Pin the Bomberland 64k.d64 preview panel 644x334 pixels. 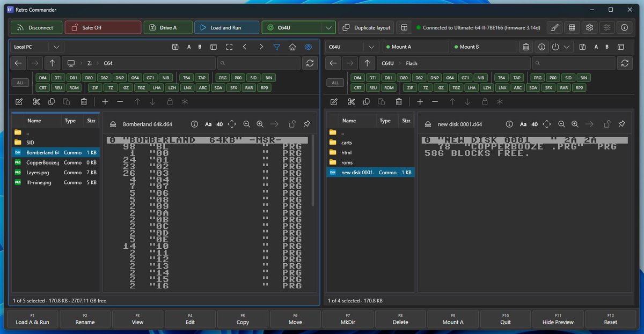[306, 124]
